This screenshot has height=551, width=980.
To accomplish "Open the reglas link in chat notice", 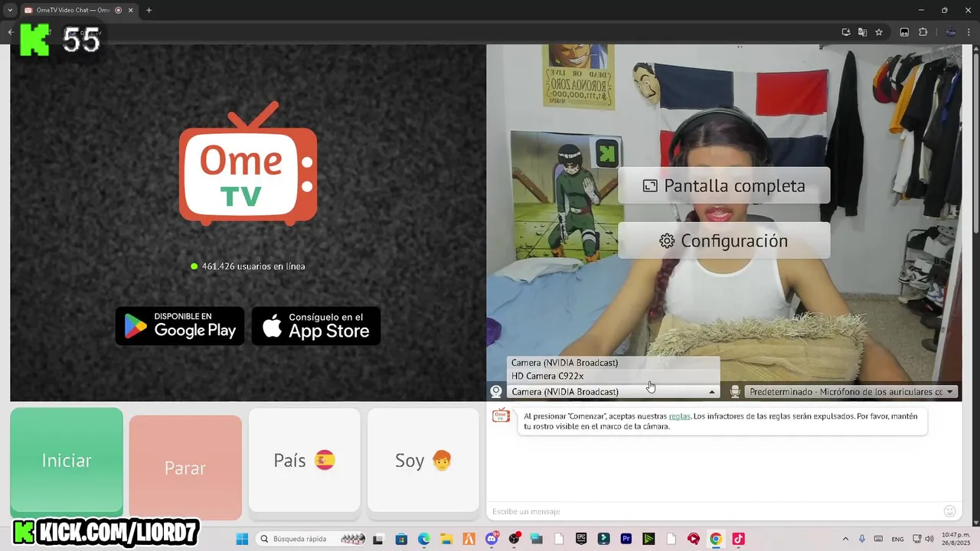I will pos(679,416).
